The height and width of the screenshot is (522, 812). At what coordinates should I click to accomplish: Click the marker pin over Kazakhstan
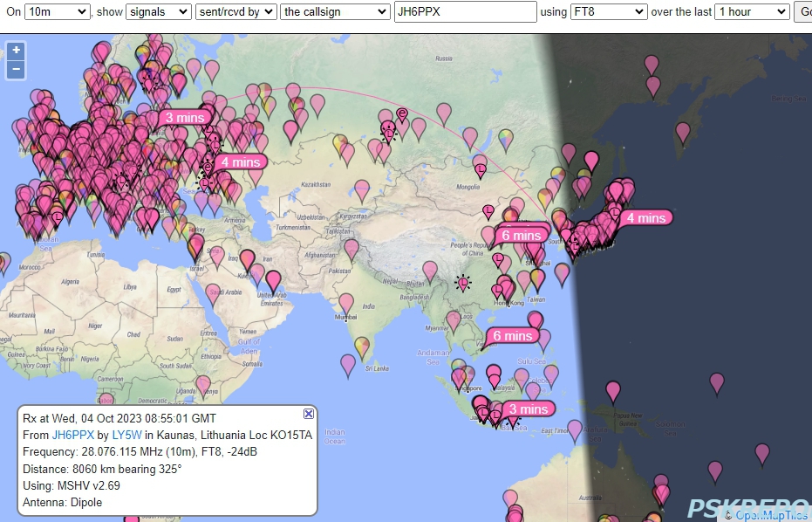[x=361, y=189]
